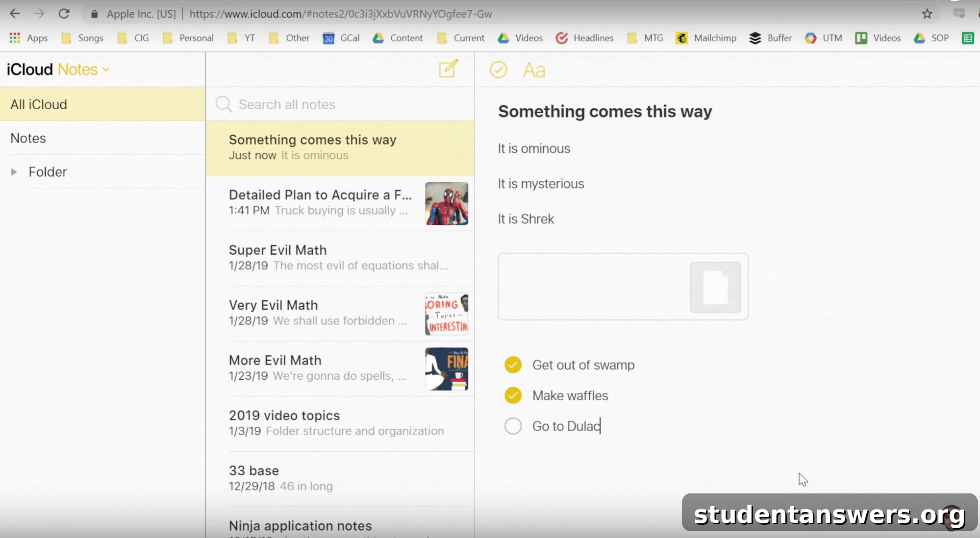Viewport: 980px width, 538px height.
Task: Open the More Evil Math note
Action: pyautogui.click(x=340, y=368)
